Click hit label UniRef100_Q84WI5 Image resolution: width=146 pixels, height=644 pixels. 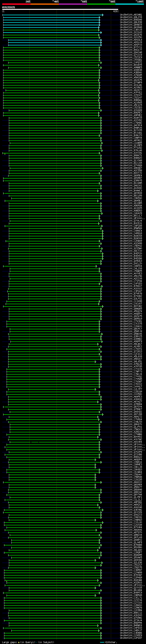tap(131, 25)
